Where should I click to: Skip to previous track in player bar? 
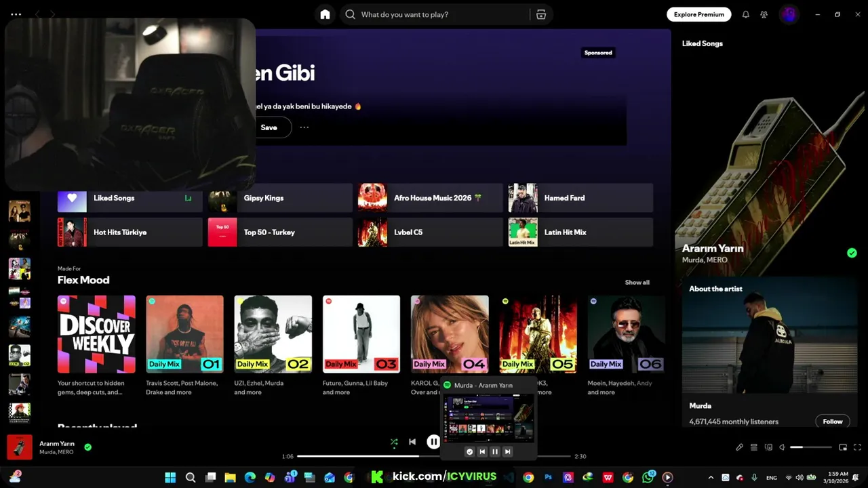tap(412, 442)
